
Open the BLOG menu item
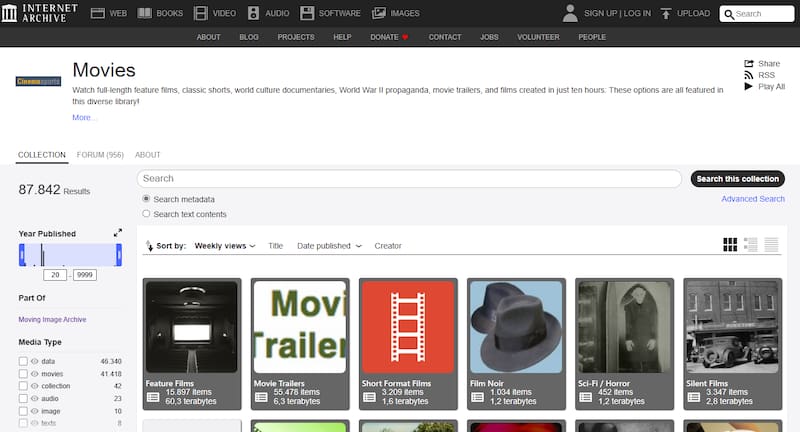249,37
